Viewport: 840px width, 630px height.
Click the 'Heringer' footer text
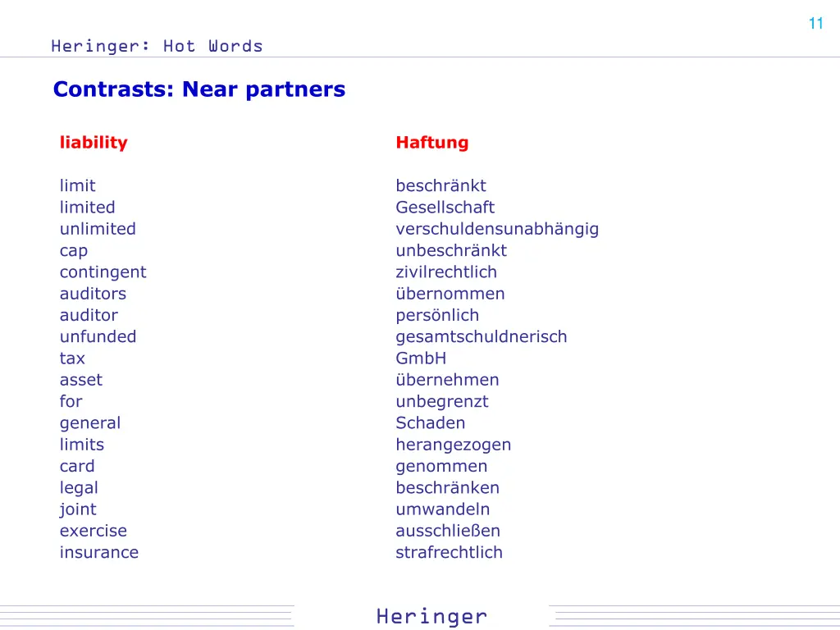pos(431,617)
